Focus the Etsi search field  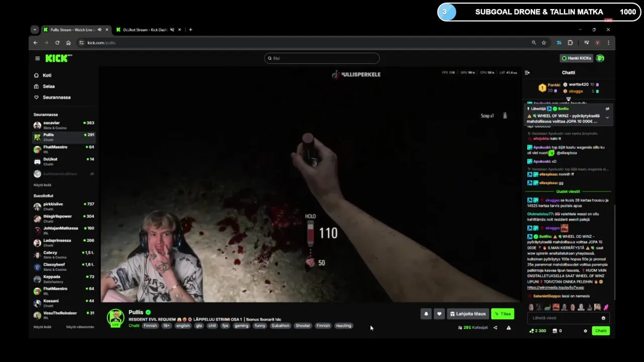click(322, 58)
